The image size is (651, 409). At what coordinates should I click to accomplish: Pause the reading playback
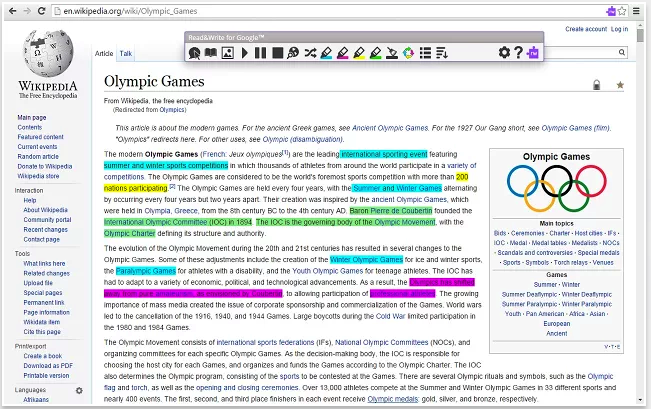pyautogui.click(x=260, y=53)
